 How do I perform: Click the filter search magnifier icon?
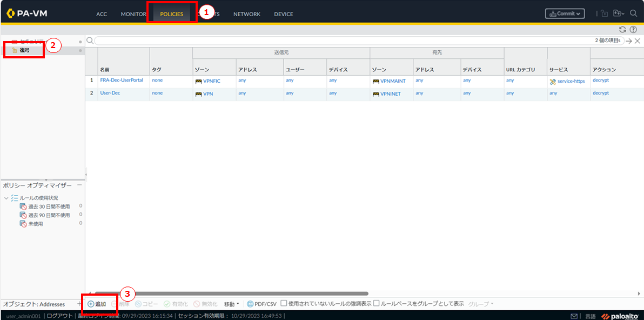pyautogui.click(x=90, y=40)
